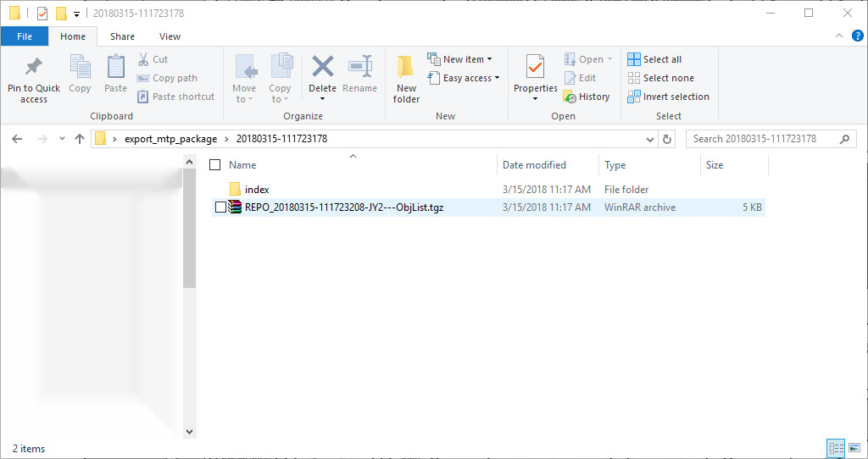Tick checkbox for REPO tgz file
This screenshot has width=868, height=459.
point(220,207)
